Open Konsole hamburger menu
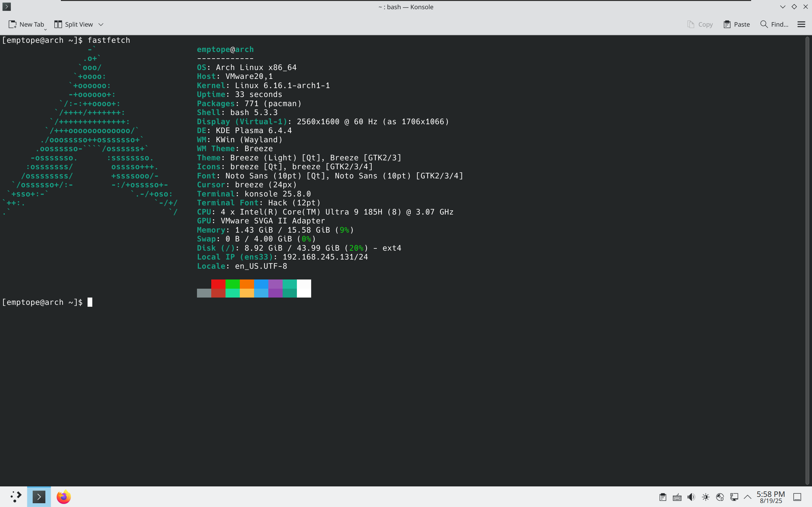This screenshot has width=812, height=507. coord(801,24)
